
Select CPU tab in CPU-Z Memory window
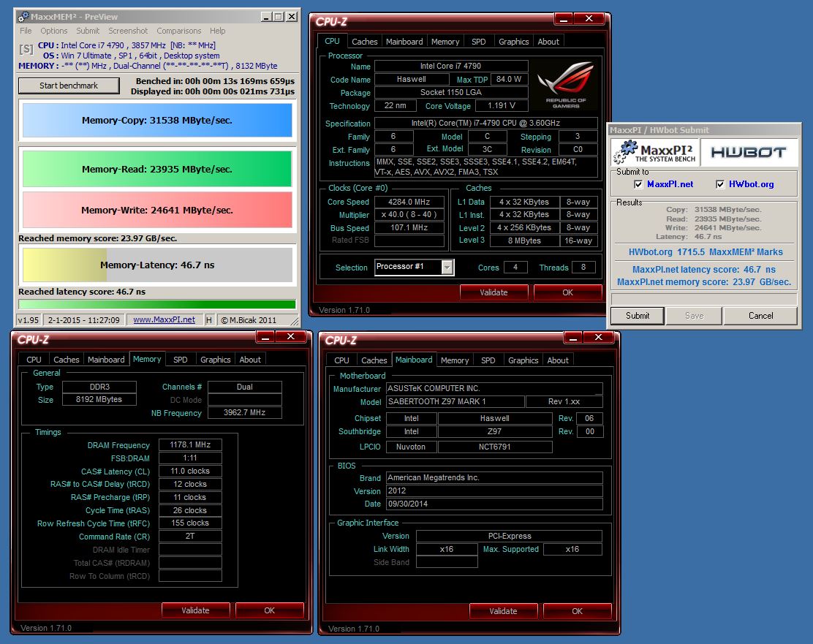coord(34,360)
